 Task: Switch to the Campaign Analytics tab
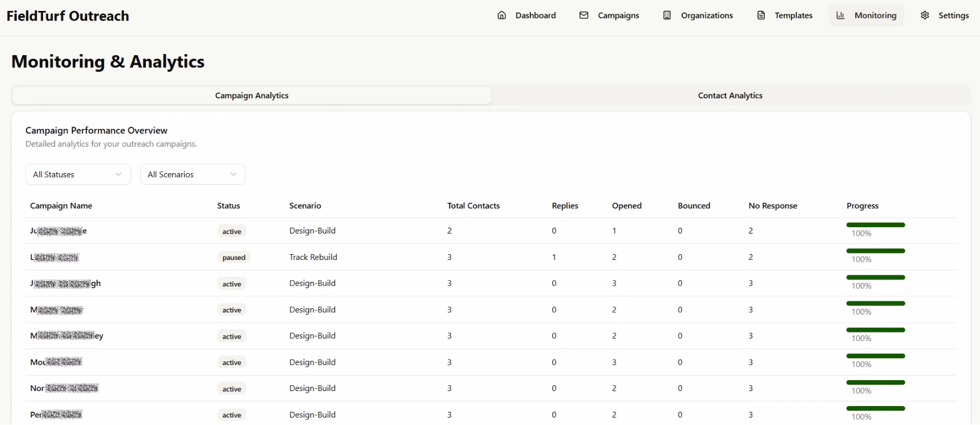[x=252, y=95]
